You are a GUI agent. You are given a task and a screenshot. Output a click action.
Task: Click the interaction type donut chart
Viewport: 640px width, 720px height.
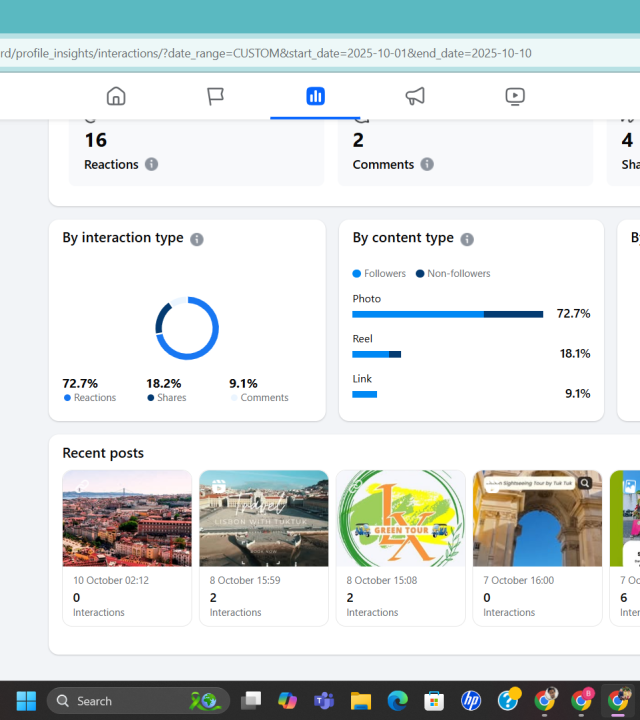tap(187, 328)
